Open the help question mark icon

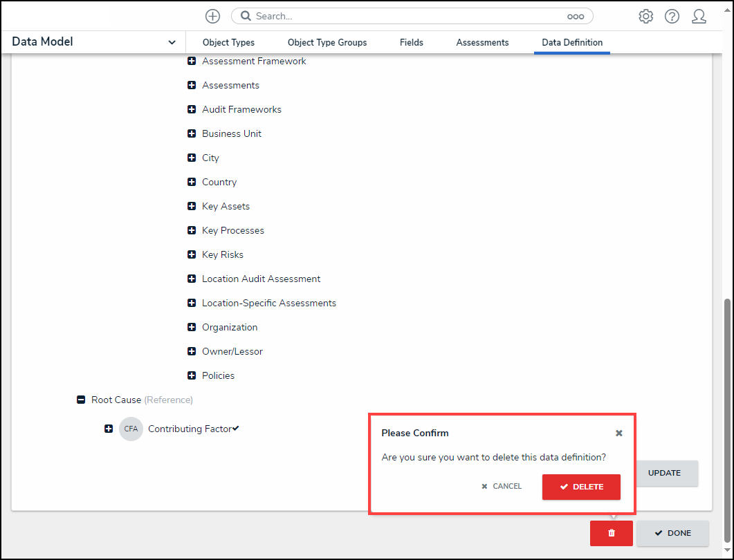672,16
